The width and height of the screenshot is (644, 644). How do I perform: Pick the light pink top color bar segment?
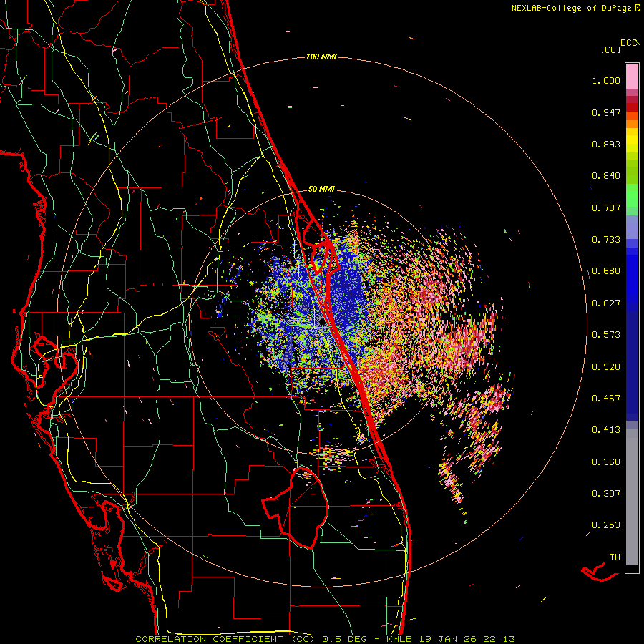coord(632,77)
